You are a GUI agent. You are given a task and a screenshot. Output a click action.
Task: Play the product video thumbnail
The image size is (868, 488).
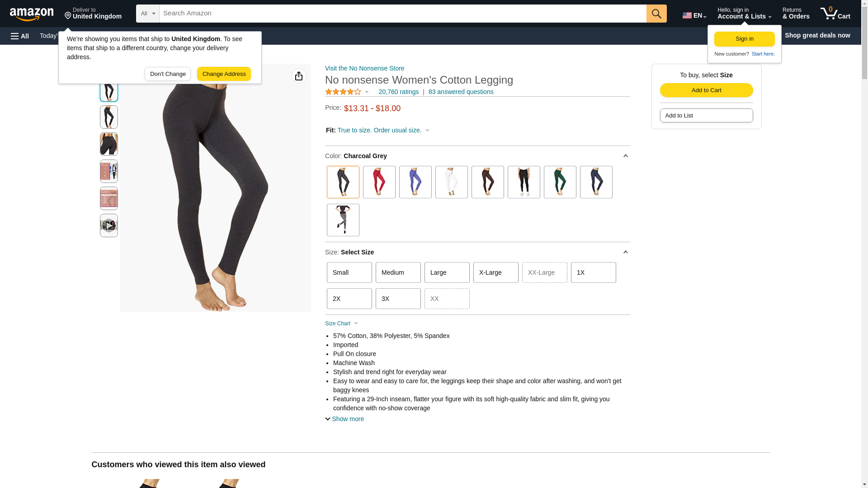[x=109, y=225]
